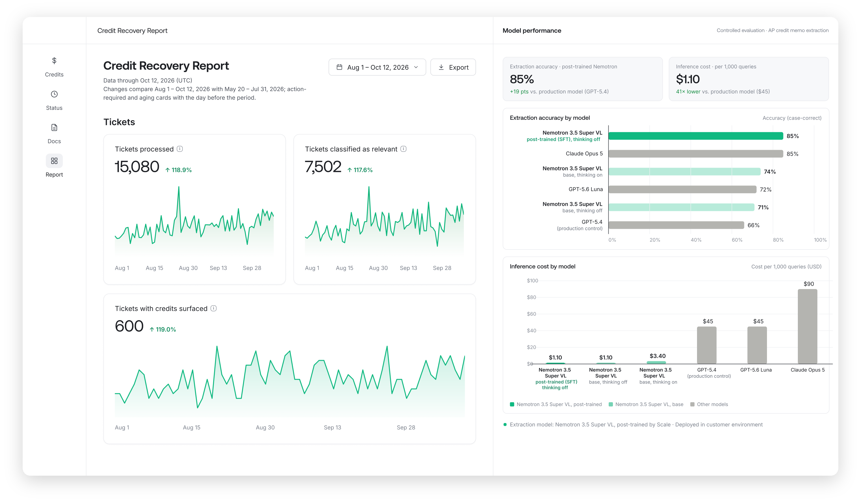This screenshot has width=861, height=504.
Task: Click the Tickets section heading
Action: [119, 122]
